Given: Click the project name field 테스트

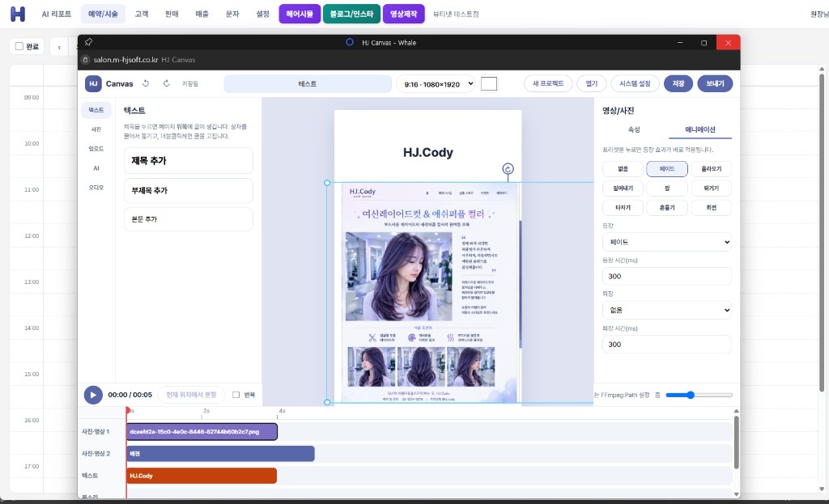Looking at the screenshot, I should coord(307,83).
